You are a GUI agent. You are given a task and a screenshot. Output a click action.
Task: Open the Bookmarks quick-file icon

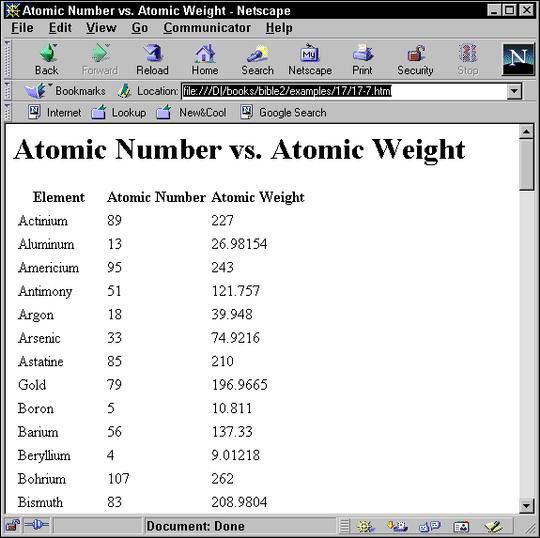point(35,91)
